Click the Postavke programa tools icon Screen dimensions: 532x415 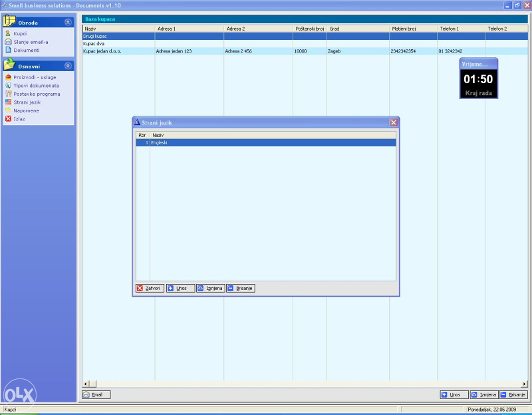coord(8,94)
